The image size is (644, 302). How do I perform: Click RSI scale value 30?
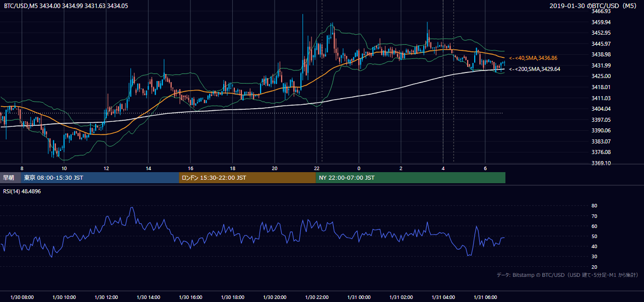click(x=594, y=257)
